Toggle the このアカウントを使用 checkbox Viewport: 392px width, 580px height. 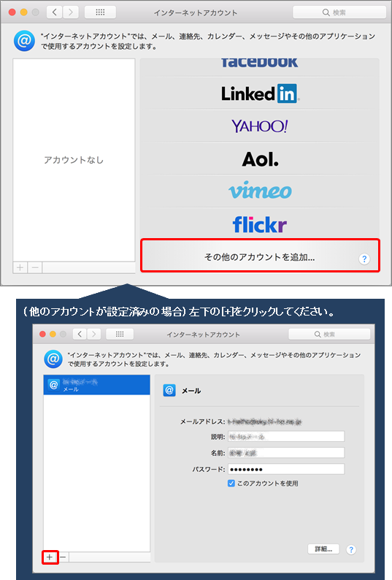coord(231,483)
